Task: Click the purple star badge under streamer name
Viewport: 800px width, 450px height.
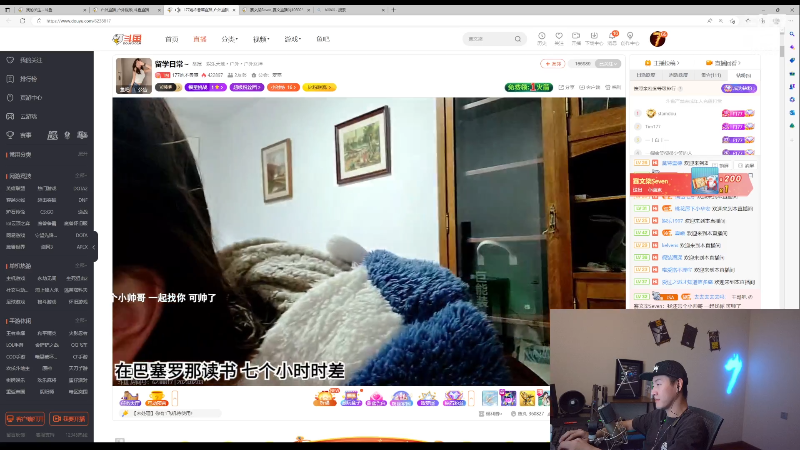Action: tap(206, 87)
